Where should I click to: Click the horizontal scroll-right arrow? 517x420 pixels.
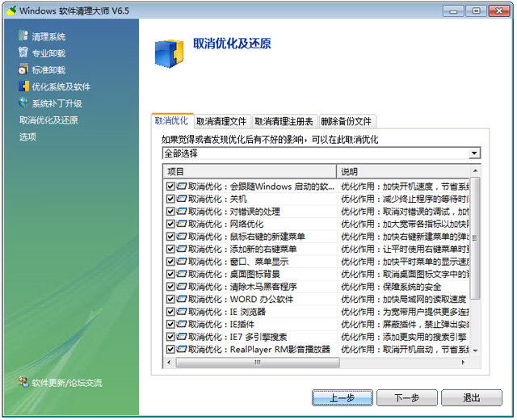point(463,363)
